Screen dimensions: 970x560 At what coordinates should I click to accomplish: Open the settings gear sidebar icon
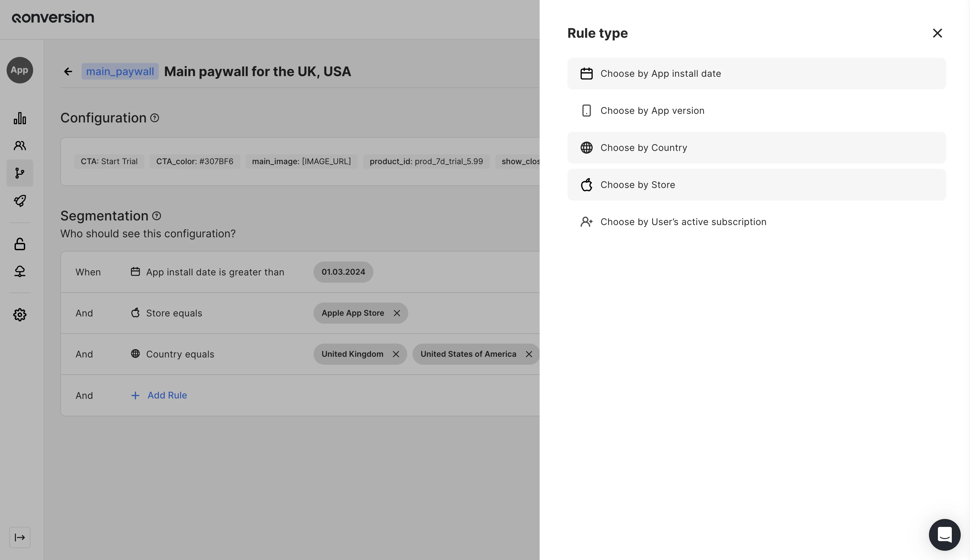[20, 315]
